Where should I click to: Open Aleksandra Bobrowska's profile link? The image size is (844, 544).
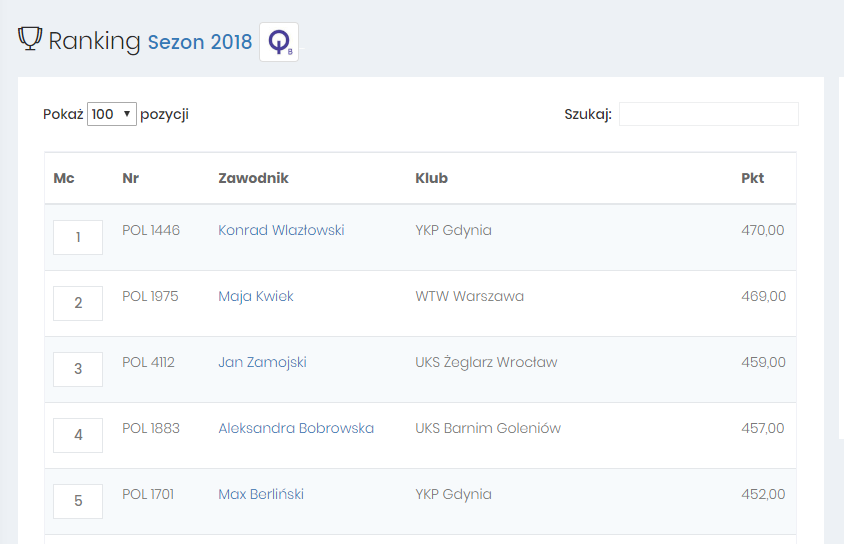tap(296, 428)
